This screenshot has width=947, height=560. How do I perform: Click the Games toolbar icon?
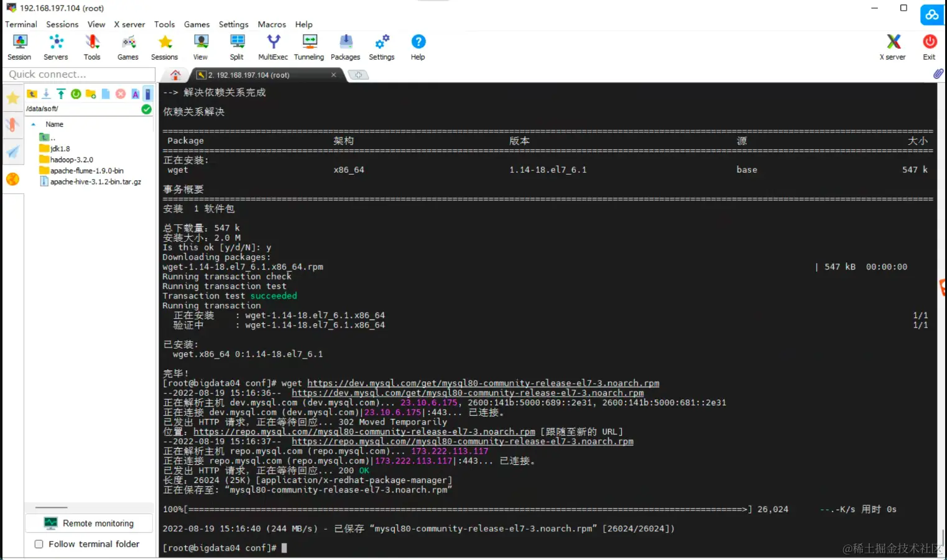[128, 47]
